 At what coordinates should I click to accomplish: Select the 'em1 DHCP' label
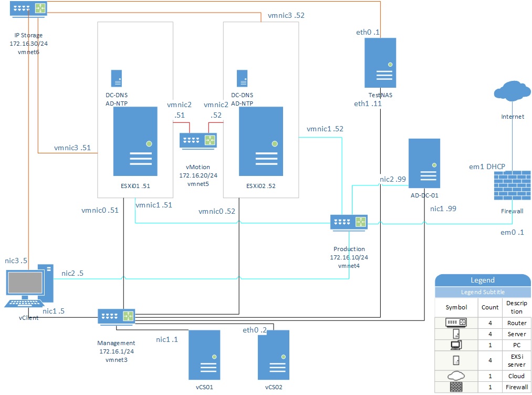487,167
